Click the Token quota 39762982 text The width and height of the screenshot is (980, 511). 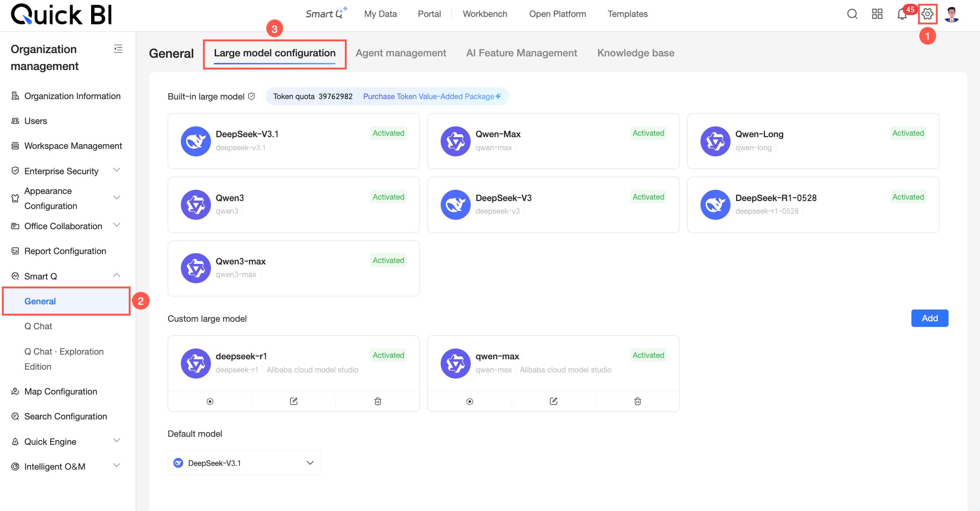pyautogui.click(x=313, y=96)
